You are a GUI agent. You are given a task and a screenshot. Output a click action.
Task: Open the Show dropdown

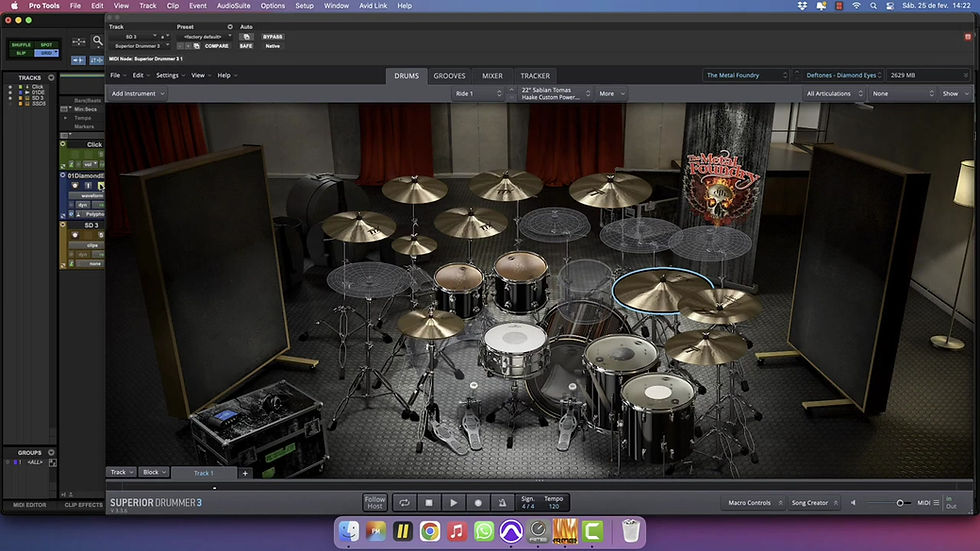[x=956, y=93]
